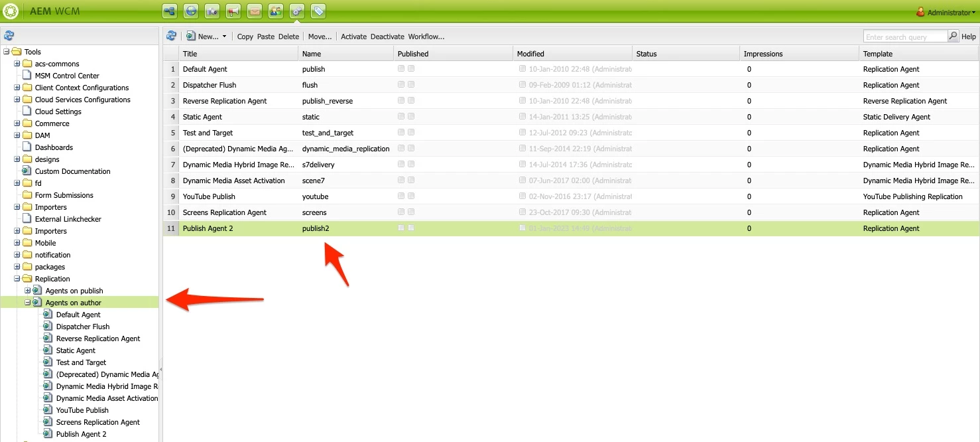The height and width of the screenshot is (442, 980).
Task: Click the Deactivate button
Action: [387, 37]
